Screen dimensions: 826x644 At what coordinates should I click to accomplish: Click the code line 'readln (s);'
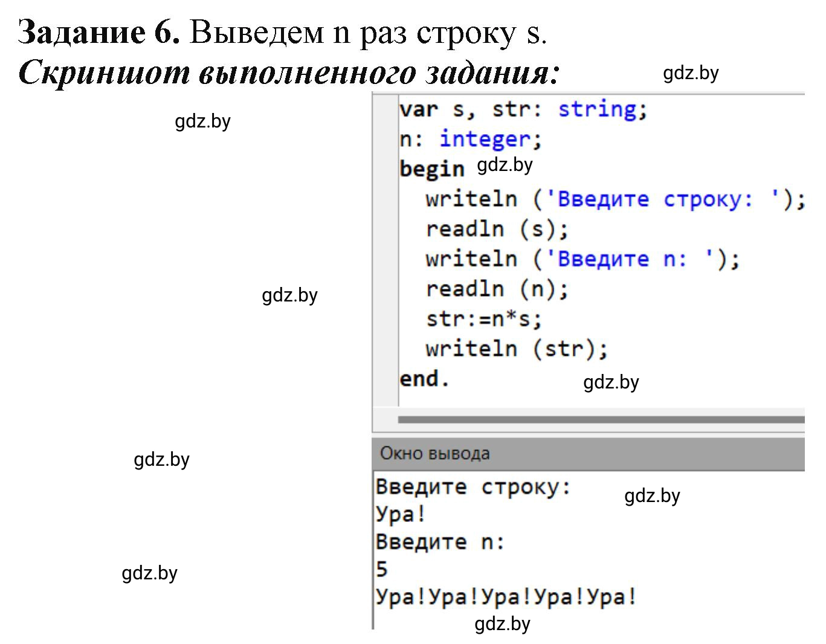coord(497,229)
